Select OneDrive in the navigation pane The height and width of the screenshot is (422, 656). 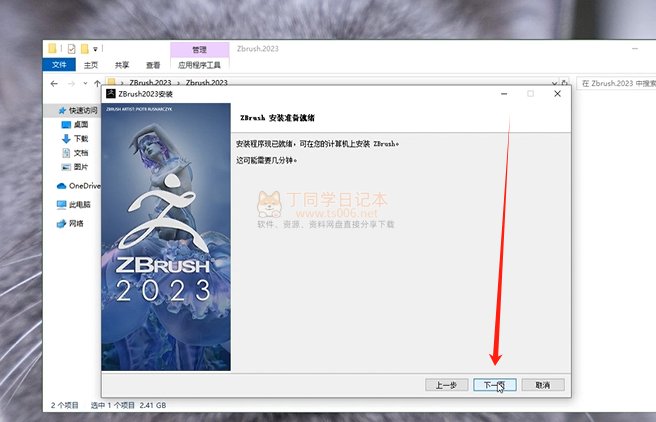pos(84,186)
